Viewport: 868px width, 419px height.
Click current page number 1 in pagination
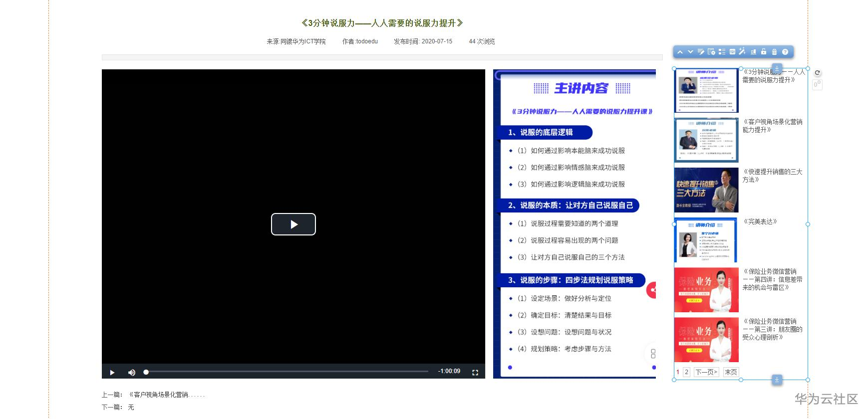pyautogui.click(x=678, y=372)
